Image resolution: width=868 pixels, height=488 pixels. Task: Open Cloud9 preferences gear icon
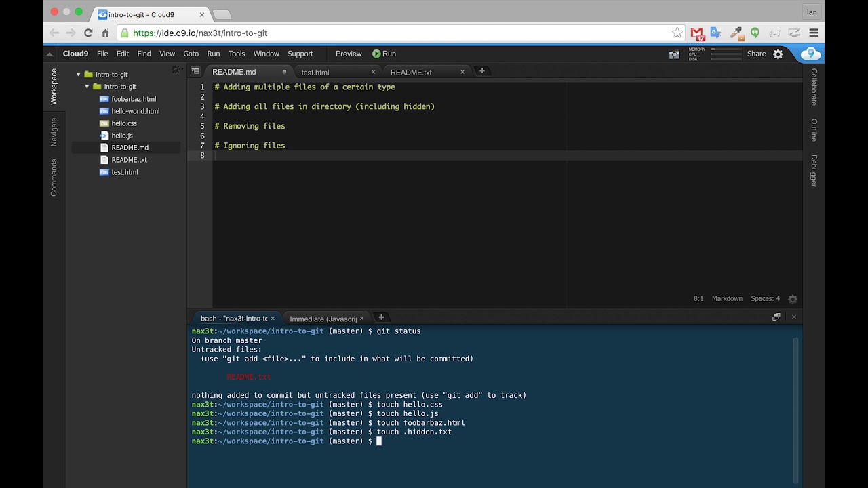(x=778, y=54)
